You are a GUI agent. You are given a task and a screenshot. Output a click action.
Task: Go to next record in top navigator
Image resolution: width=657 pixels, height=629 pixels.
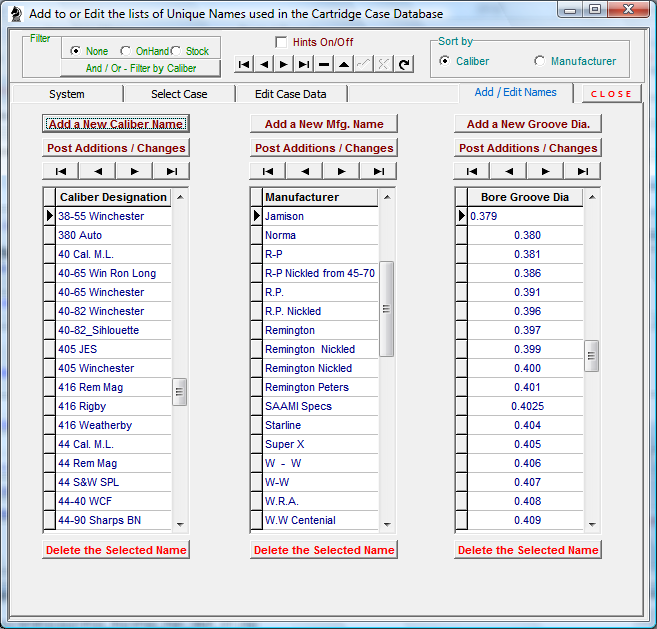click(x=284, y=64)
